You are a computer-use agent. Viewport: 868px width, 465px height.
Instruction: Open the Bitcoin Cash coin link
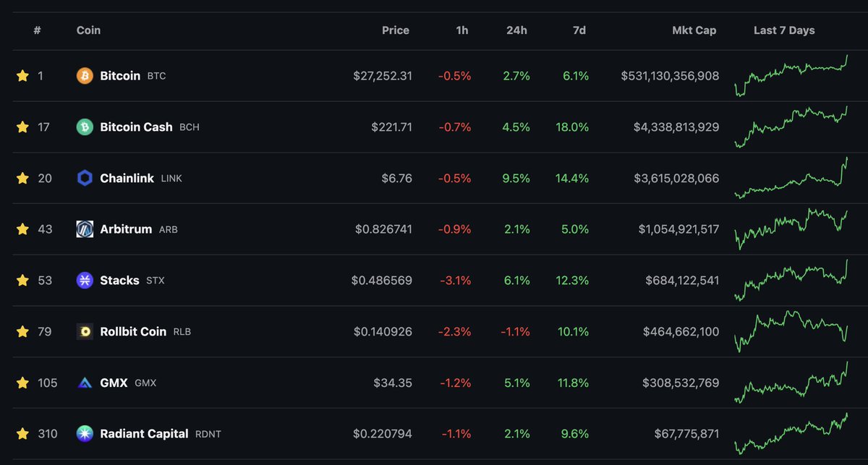[x=136, y=127]
